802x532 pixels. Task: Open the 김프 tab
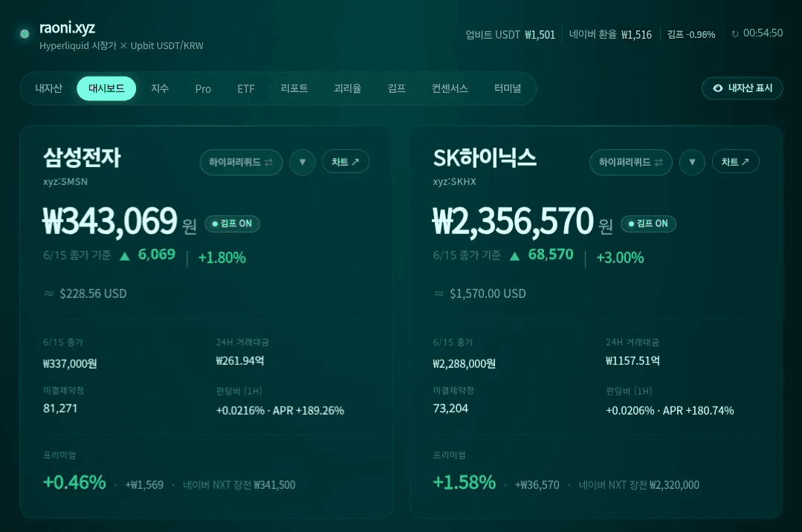[396, 88]
